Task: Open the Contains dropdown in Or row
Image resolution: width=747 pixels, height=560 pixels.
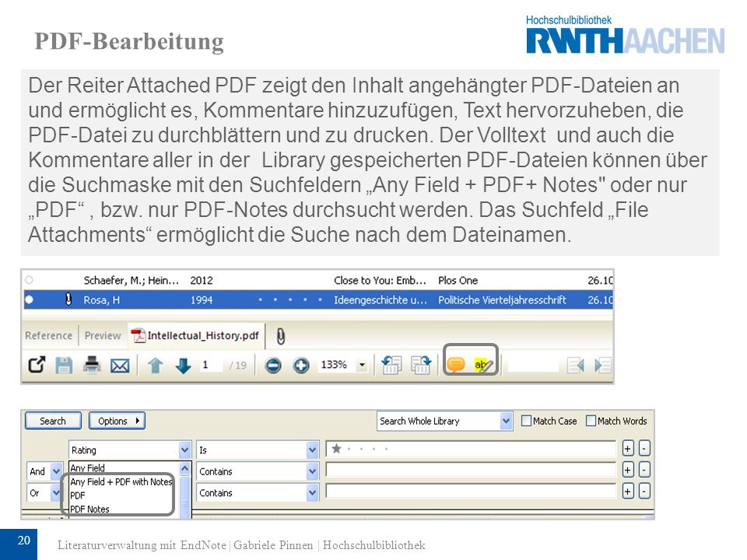Action: pos(312,493)
